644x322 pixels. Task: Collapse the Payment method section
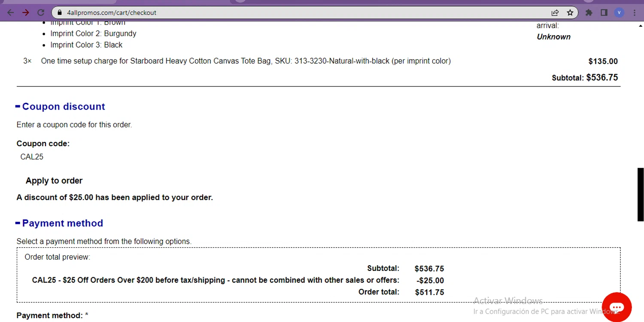18,223
